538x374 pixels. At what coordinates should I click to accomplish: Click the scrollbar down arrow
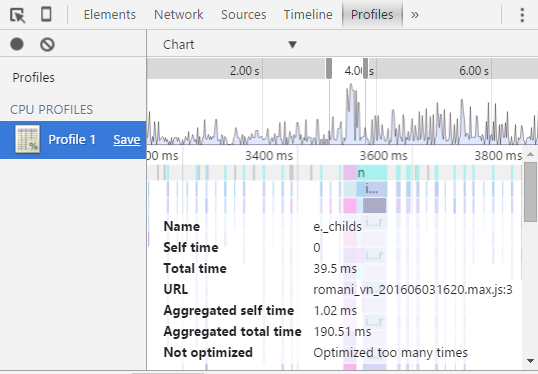coord(530,361)
